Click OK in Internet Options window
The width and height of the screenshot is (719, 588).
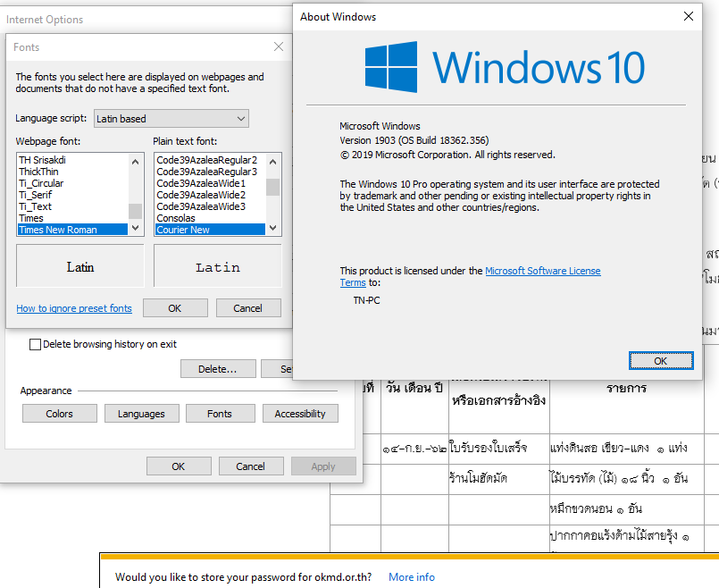179,466
